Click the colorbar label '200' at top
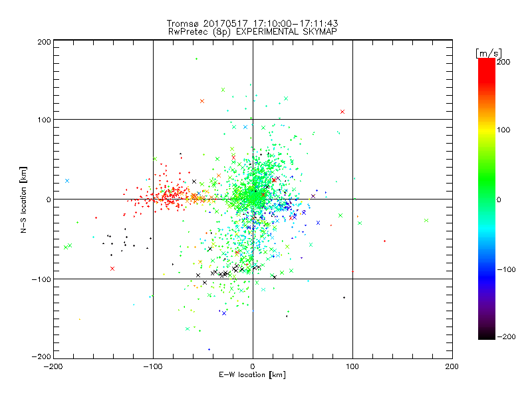Image resolution: width=532 pixels, height=399 pixels. tap(503, 62)
